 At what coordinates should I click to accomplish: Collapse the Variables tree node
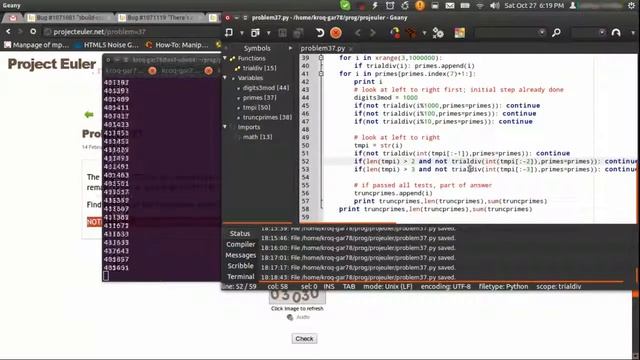[x=224, y=78]
